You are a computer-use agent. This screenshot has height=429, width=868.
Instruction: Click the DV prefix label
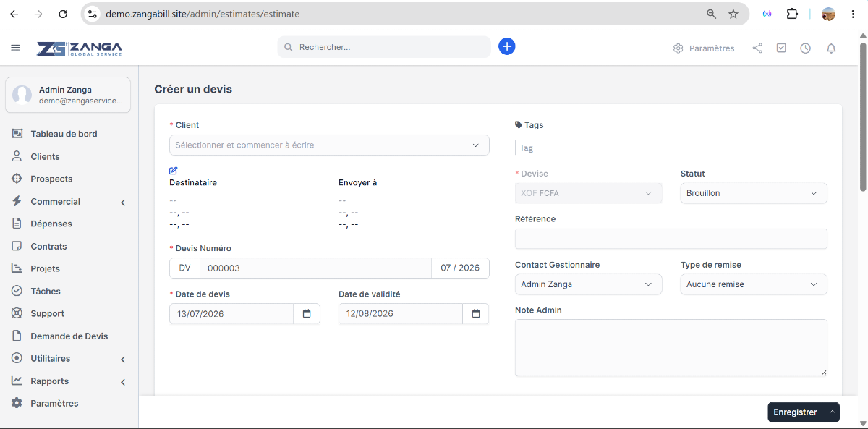184,268
